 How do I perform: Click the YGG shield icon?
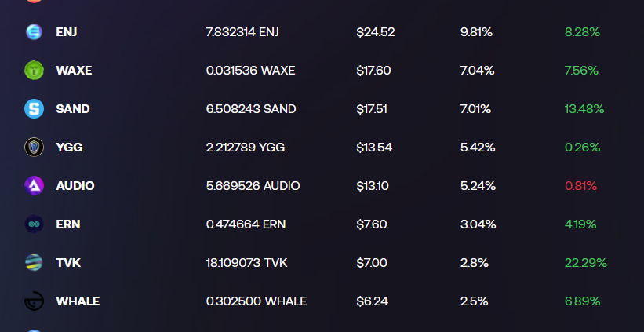[x=34, y=147]
